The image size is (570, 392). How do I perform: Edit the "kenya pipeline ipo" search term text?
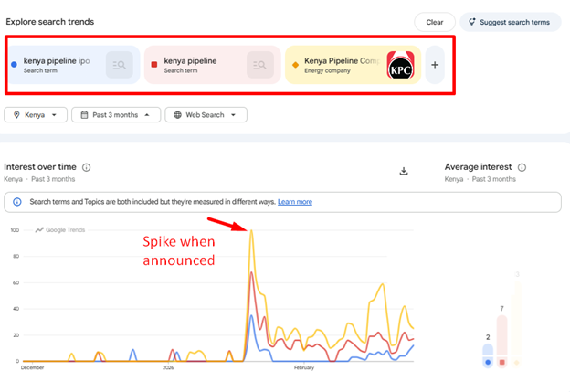point(57,61)
